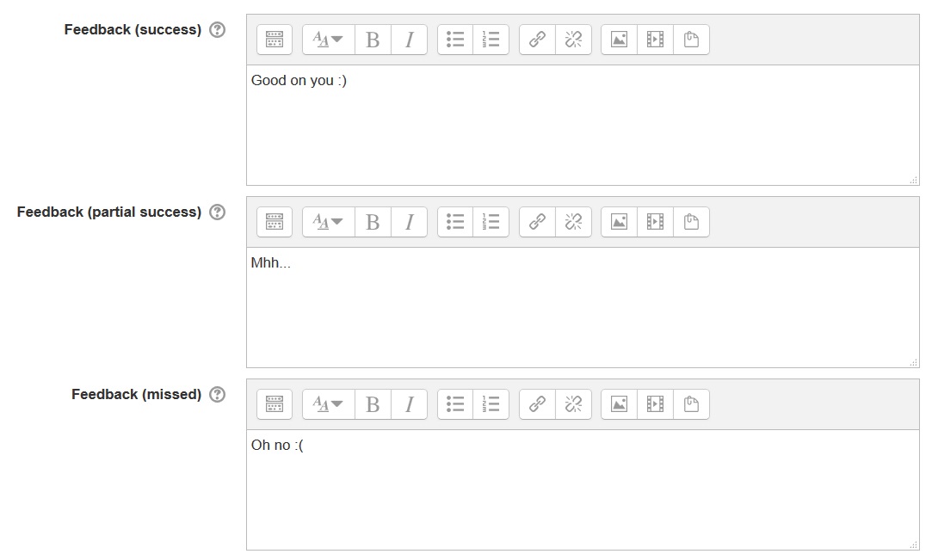Unlink text in the success feedback editor
Screen dimensions: 932x560
(573, 39)
